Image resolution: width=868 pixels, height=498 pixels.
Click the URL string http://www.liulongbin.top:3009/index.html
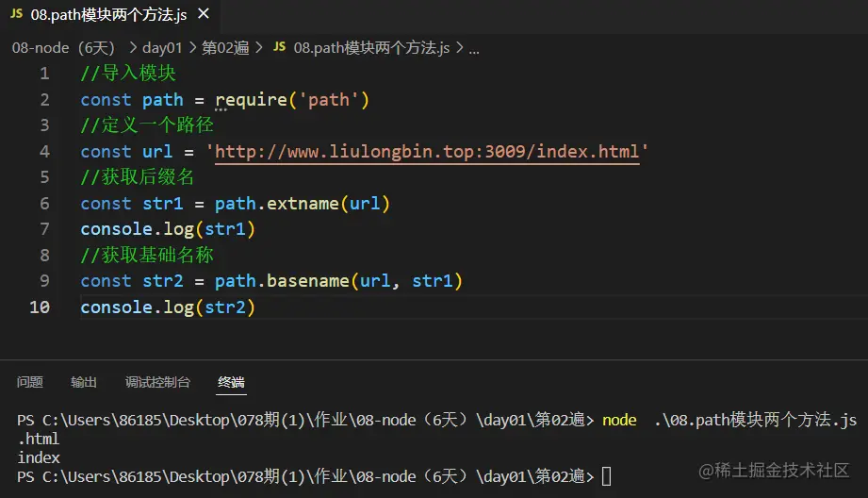pyautogui.click(x=427, y=152)
